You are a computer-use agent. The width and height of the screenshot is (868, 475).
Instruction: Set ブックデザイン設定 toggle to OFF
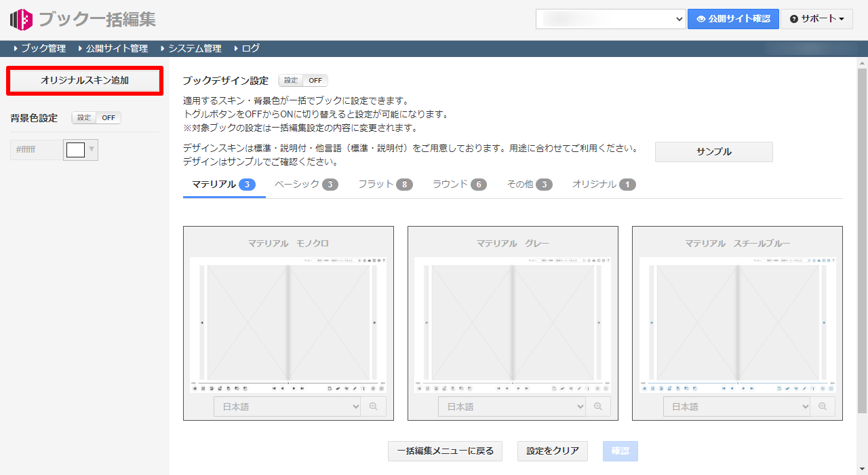click(315, 79)
